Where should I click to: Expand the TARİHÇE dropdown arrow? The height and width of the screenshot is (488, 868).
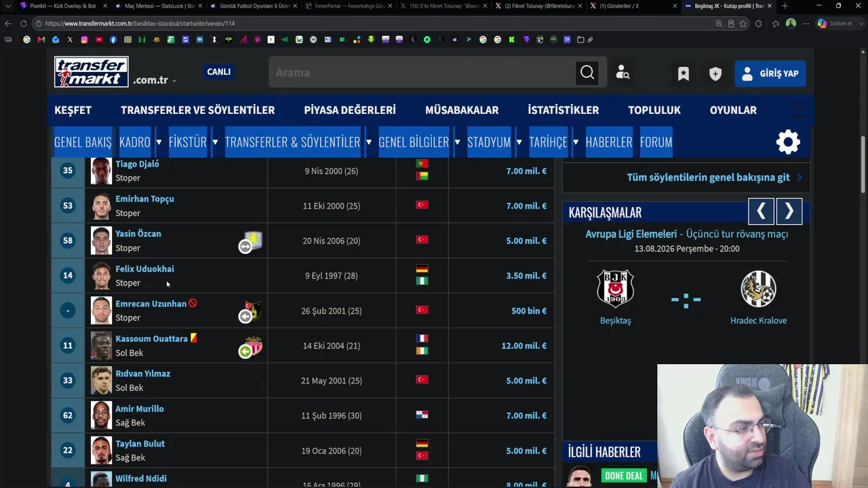point(575,142)
